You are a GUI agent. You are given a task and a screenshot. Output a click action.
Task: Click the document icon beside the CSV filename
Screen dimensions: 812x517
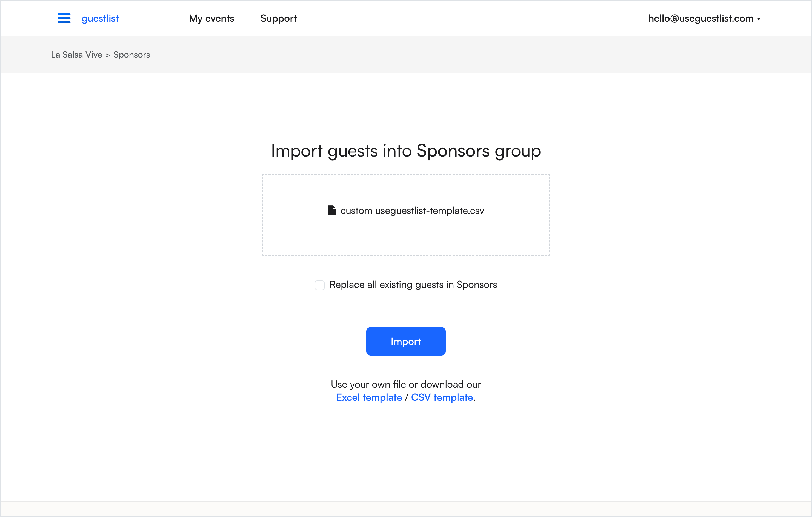pos(332,210)
